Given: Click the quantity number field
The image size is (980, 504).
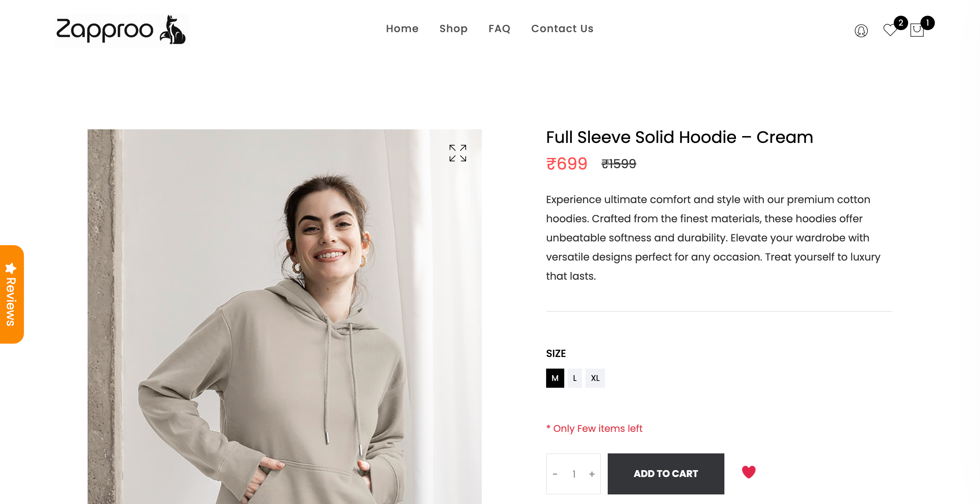Looking at the screenshot, I should (x=574, y=474).
